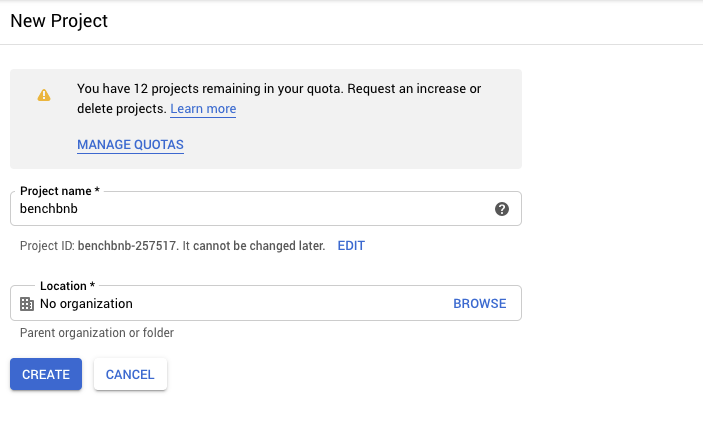Open the MANAGE QUOTAS link
The width and height of the screenshot is (703, 448).
pos(130,145)
